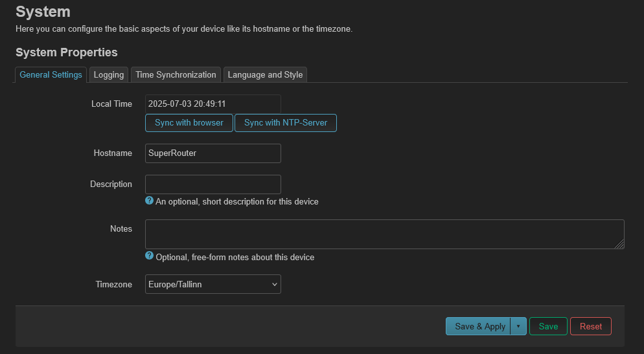Click the Notes textarea resize handle
The image size is (644, 354).
tap(619, 244)
